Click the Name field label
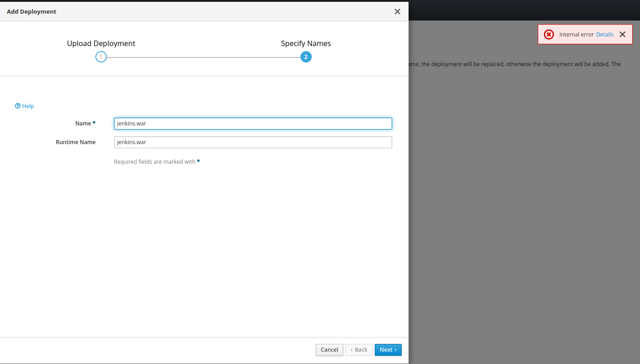Image resolution: width=640 pixels, height=364 pixels. [83, 123]
